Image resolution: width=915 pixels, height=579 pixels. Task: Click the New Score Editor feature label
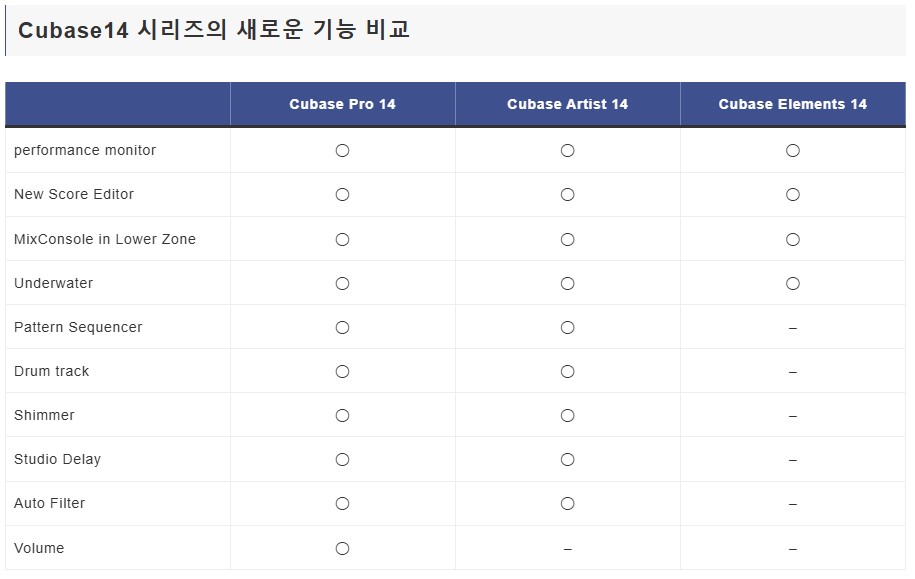74,194
